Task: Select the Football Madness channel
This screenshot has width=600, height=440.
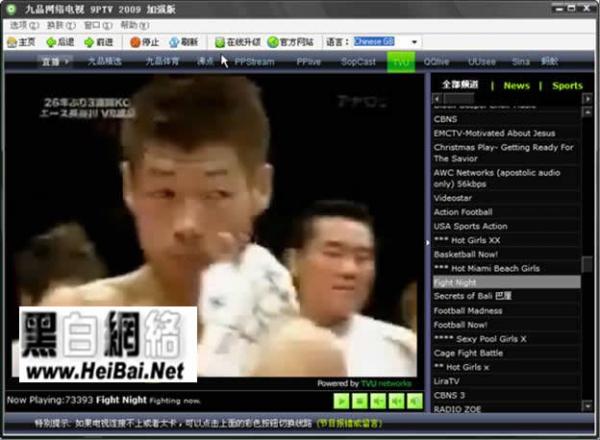Action: click(506, 311)
